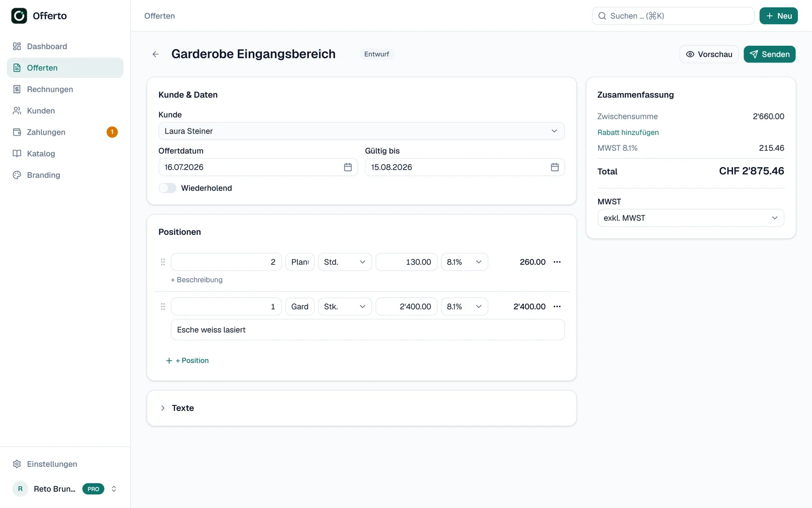This screenshot has height=508, width=812.
Task: Open the 8.1% tax dropdown in the 260.00 row
Action: pyautogui.click(x=464, y=262)
